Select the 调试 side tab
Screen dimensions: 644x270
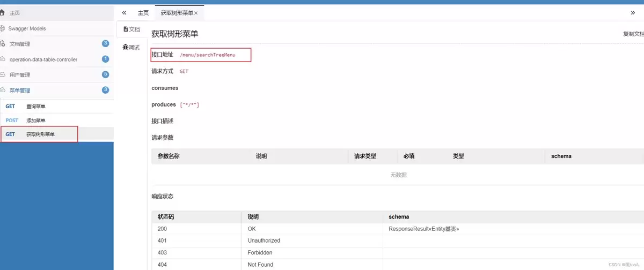(131, 47)
